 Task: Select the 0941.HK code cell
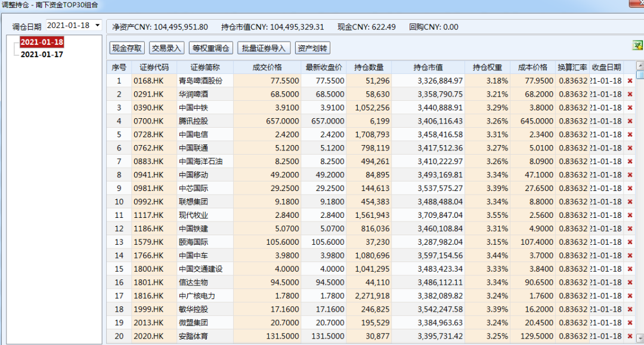tap(154, 175)
